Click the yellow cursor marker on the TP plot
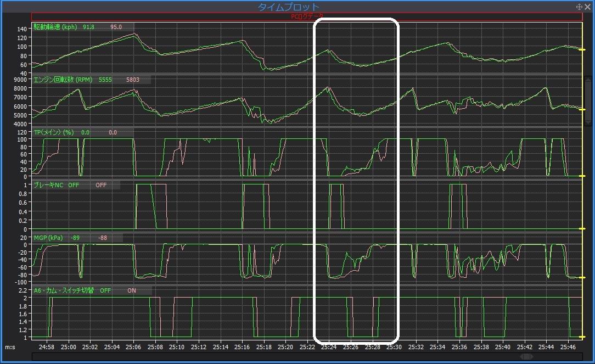 pyautogui.click(x=582, y=176)
